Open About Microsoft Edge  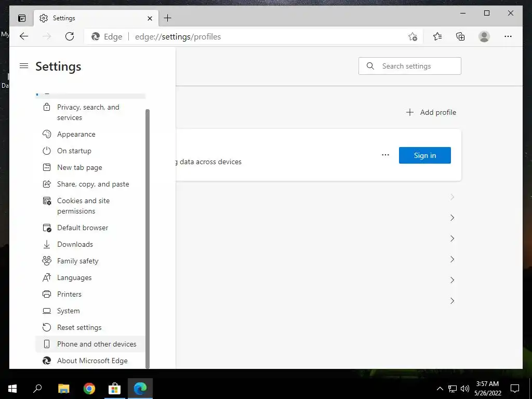90,361
